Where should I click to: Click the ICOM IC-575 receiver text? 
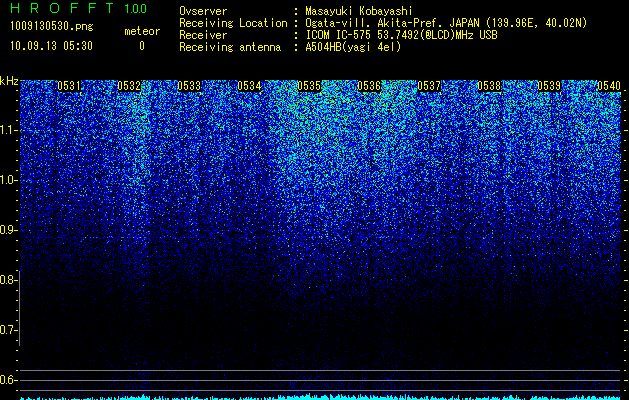pos(401,36)
